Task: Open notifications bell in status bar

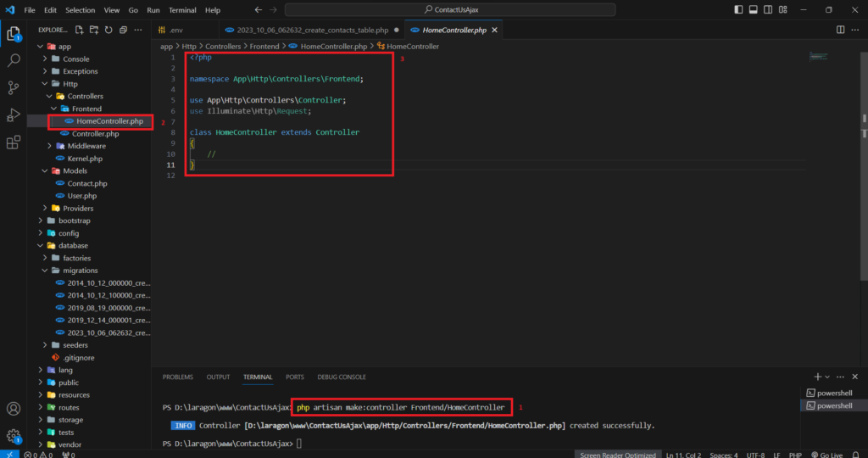Action: click(856, 454)
